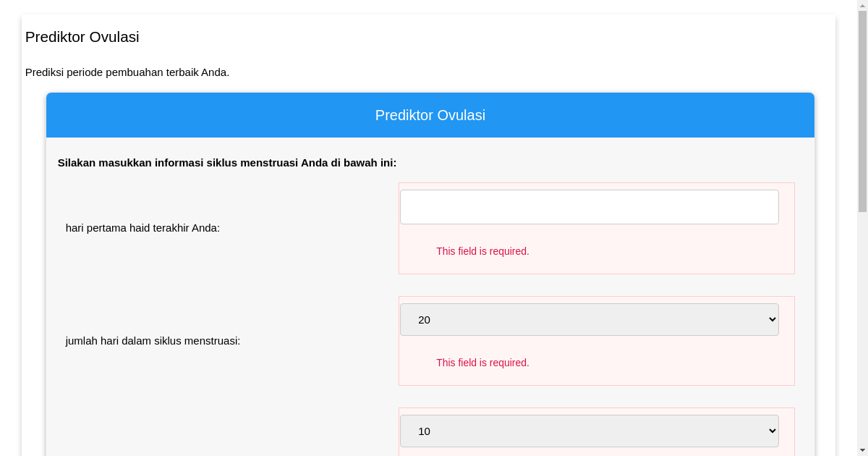
Task: Click the label 'hari pertama haid terakhir Anda'
Action: click(142, 227)
